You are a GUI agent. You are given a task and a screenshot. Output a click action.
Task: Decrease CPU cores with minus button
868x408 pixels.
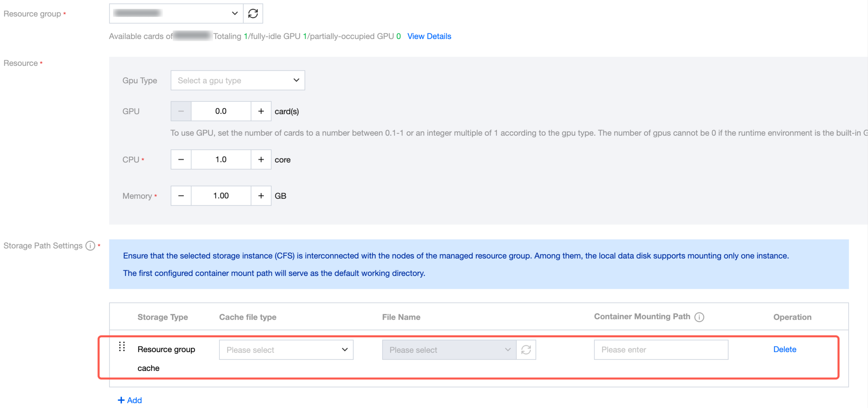[181, 160]
